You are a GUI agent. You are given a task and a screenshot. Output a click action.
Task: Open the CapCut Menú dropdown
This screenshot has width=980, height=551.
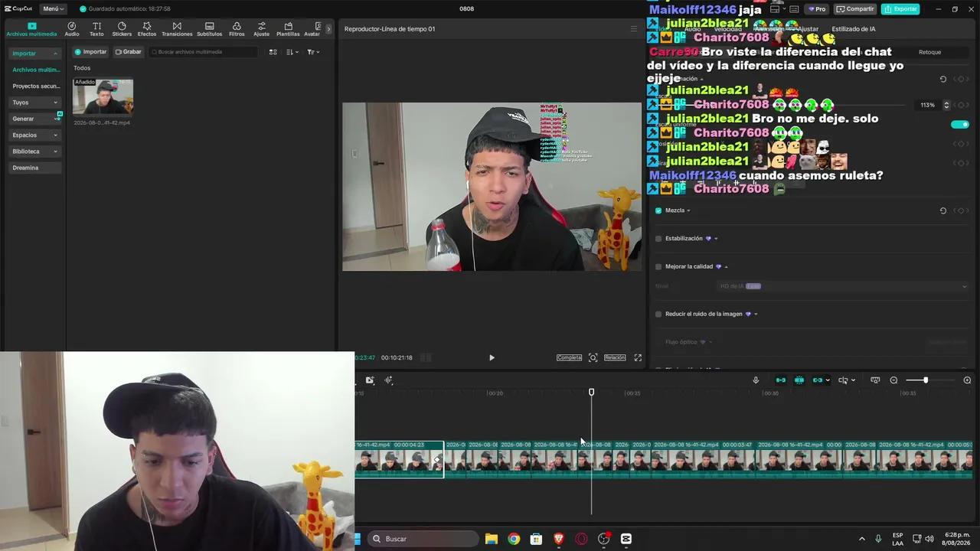(x=53, y=9)
